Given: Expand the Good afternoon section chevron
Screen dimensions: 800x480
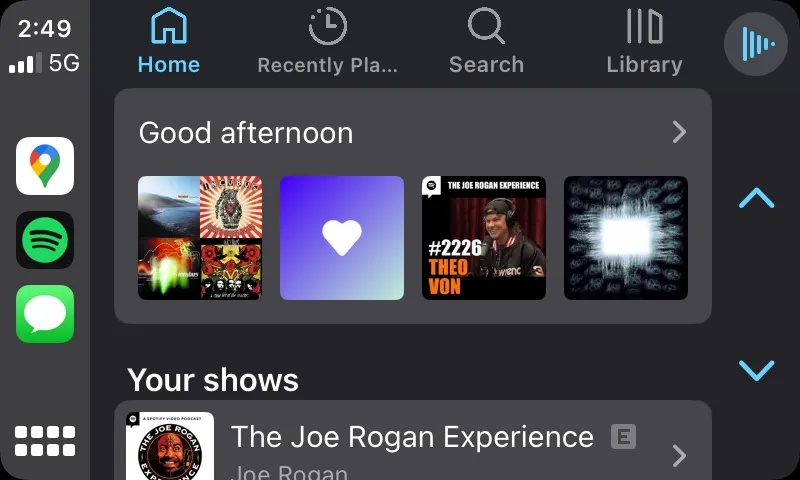Looking at the screenshot, I should tap(679, 132).
